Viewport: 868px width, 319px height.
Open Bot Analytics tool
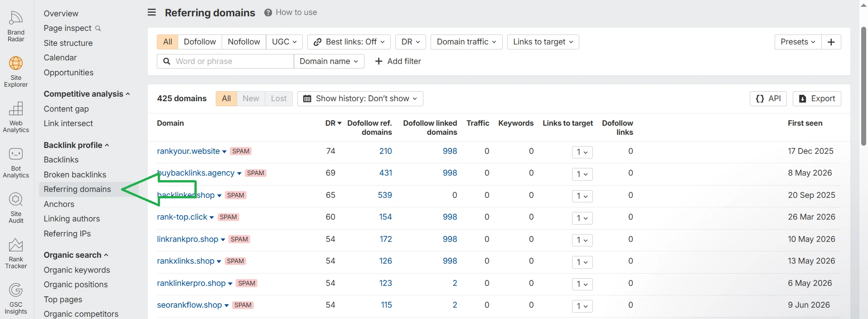tap(16, 163)
